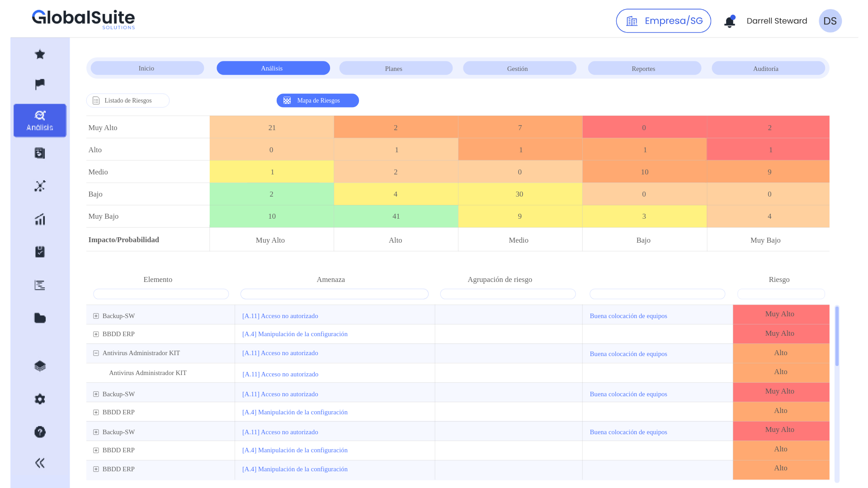The height and width of the screenshot is (488, 868).
Task: Open the Buena colocación de equipos link
Action: [x=628, y=316]
